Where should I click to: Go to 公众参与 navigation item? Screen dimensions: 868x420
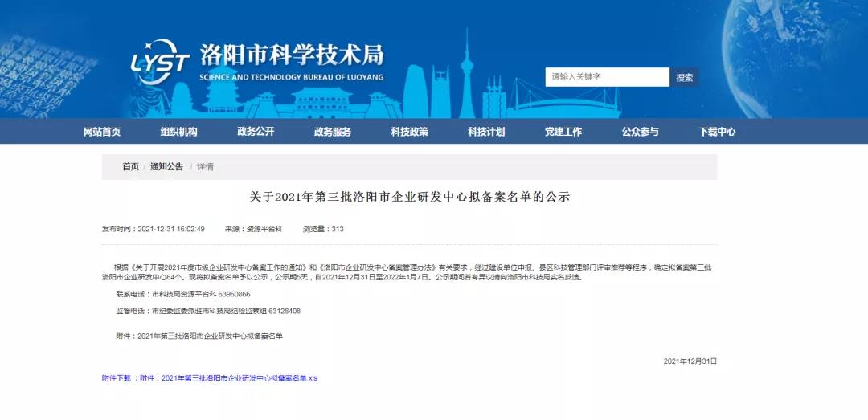[x=641, y=132]
